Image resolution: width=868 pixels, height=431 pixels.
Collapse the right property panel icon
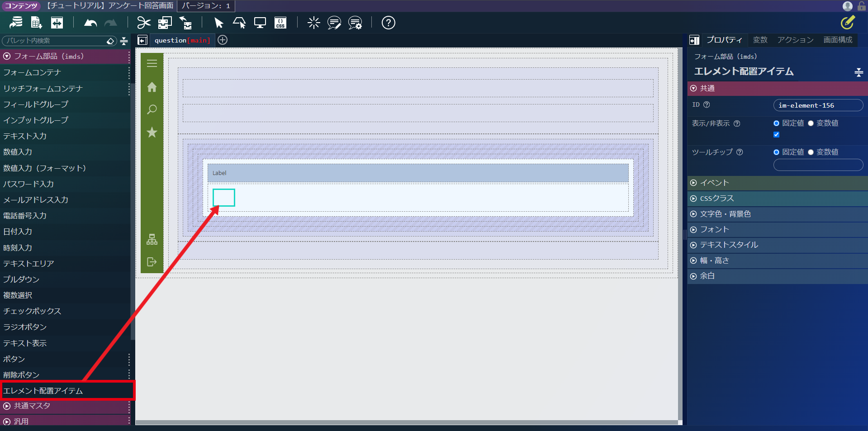(x=694, y=40)
